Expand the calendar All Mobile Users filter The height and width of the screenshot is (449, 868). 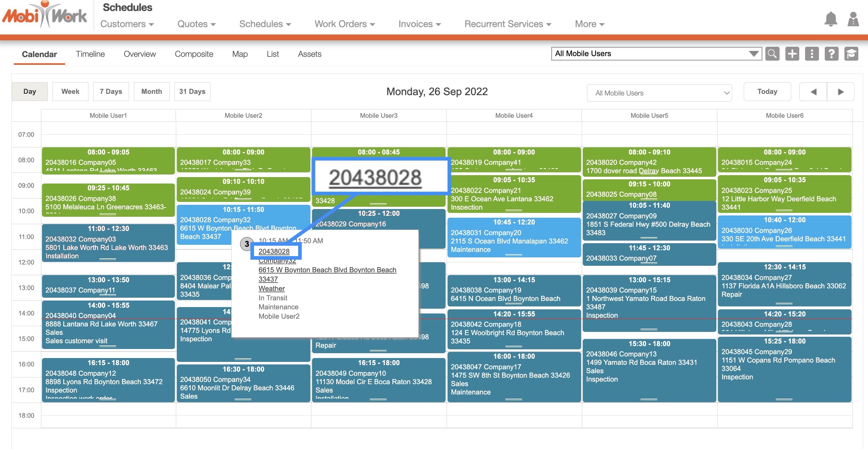coord(659,93)
